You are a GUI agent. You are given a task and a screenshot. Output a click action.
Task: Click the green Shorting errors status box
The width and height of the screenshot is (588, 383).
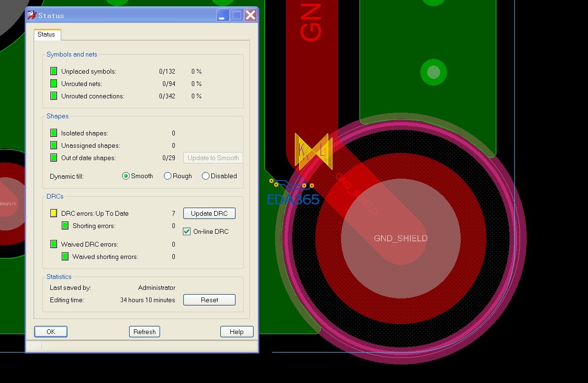[x=65, y=226]
